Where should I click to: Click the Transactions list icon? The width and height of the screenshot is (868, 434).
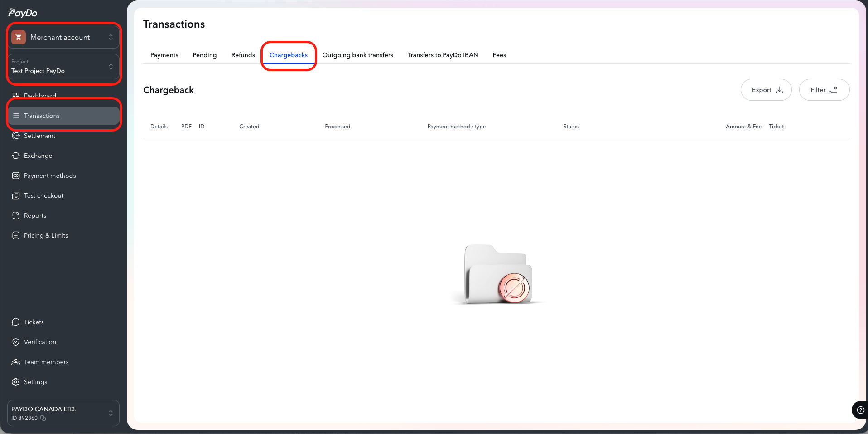pos(16,116)
